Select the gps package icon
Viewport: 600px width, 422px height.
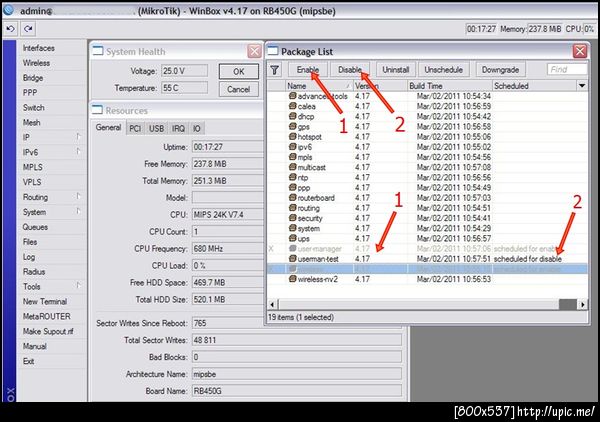[292, 126]
